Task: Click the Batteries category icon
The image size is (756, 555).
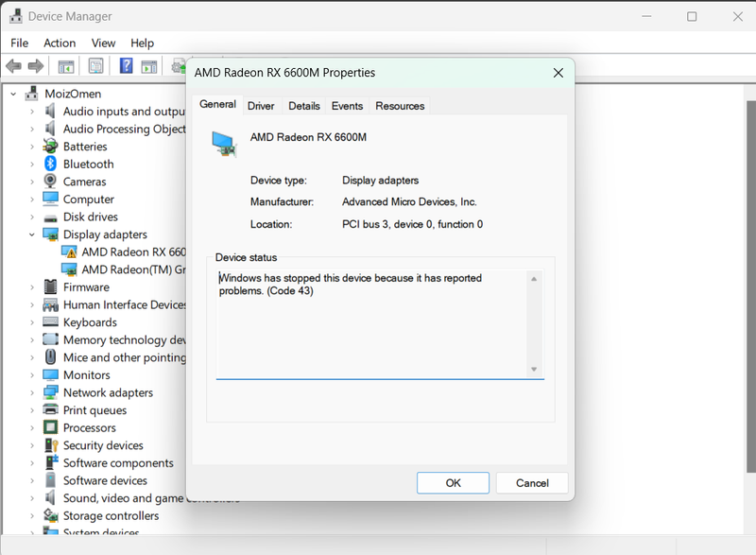Action: [x=50, y=147]
